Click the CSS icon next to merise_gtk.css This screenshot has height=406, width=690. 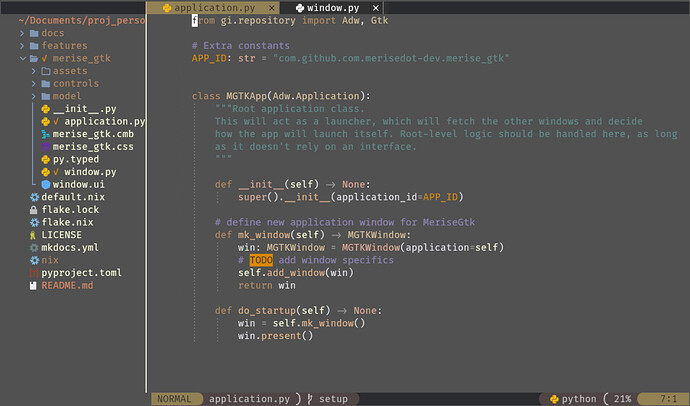[x=45, y=146]
